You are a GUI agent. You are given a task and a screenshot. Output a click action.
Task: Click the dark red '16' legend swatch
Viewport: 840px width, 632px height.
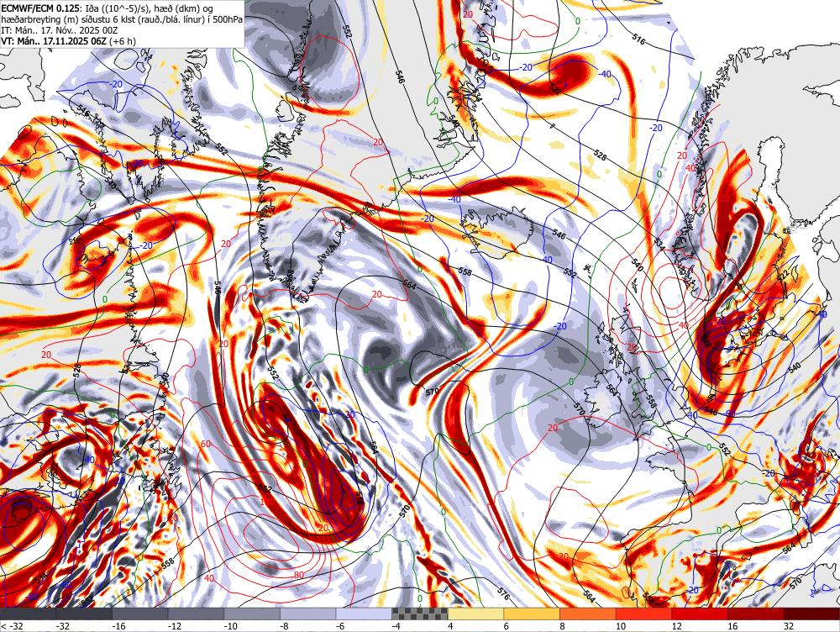[x=756, y=614]
